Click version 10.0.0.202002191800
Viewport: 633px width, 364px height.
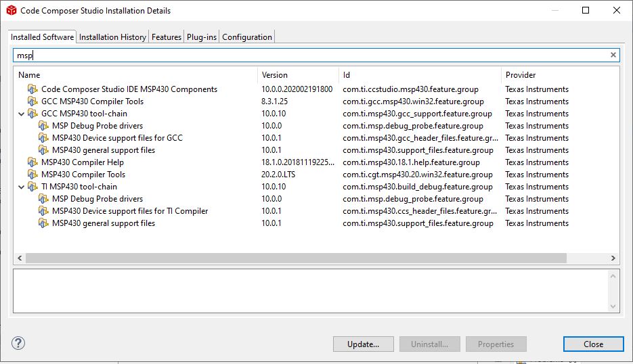pos(297,89)
